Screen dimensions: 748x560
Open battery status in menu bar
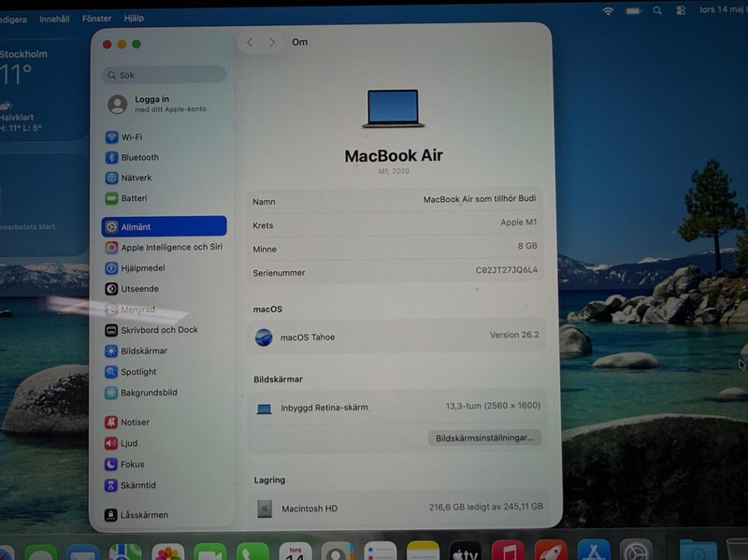coord(633,11)
